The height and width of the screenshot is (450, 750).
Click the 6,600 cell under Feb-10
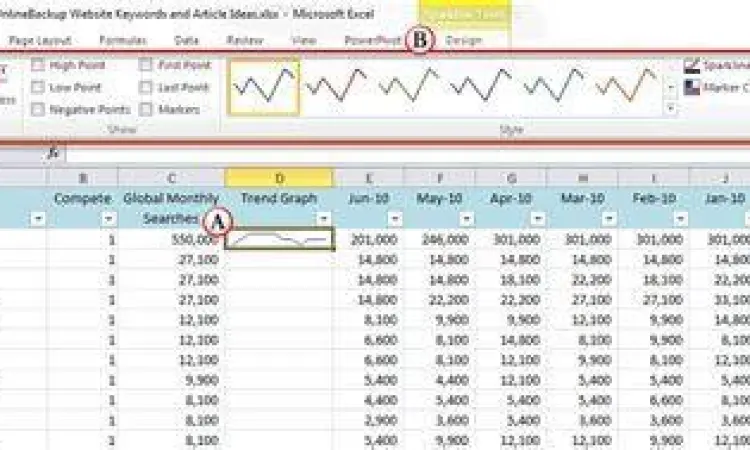[653, 400]
